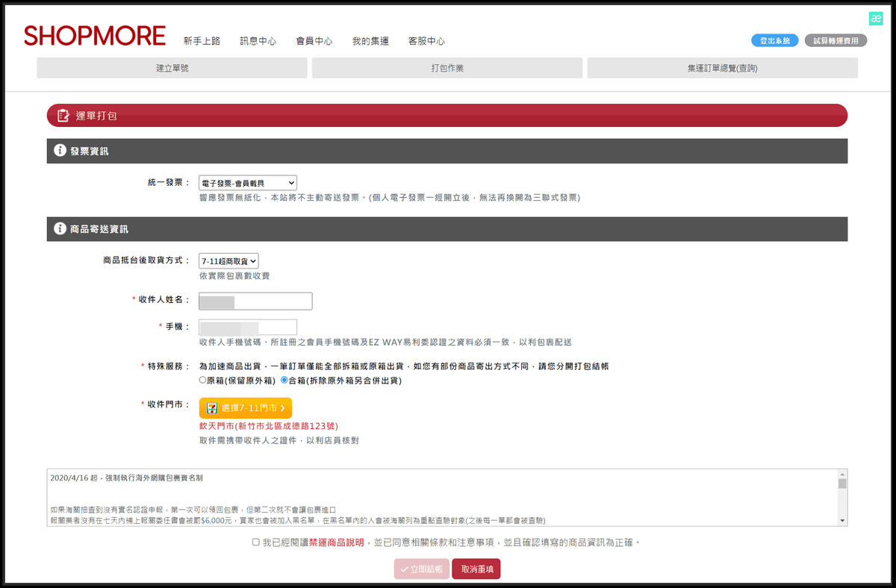
Task: Click the 收件人姓名 recipient name field
Action: 255,301
